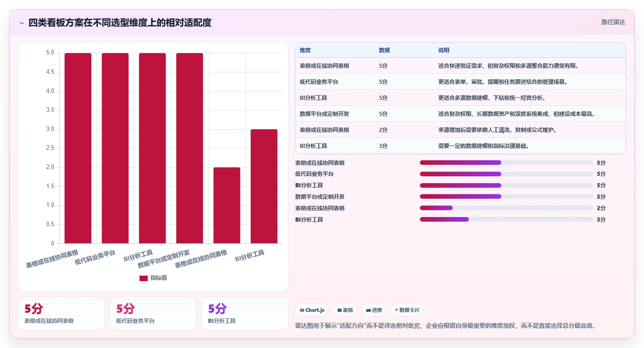Click the 路径雷达 tag in the header
Viewport: 644px width, 348px height.
613,22
